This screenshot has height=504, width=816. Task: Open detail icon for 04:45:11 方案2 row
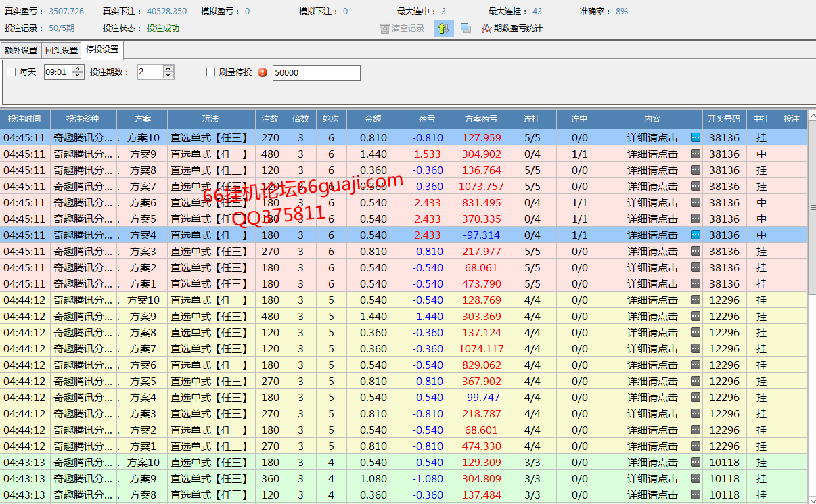tap(696, 267)
